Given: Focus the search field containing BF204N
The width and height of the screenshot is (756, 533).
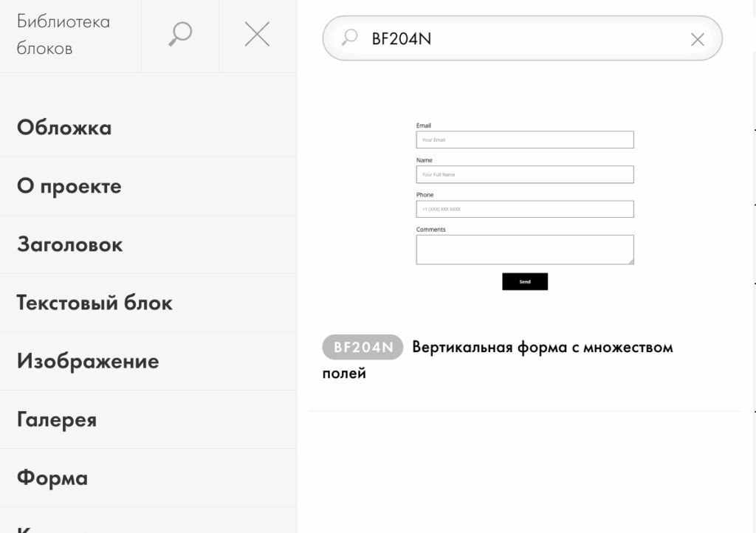Looking at the screenshot, I should (517, 38).
